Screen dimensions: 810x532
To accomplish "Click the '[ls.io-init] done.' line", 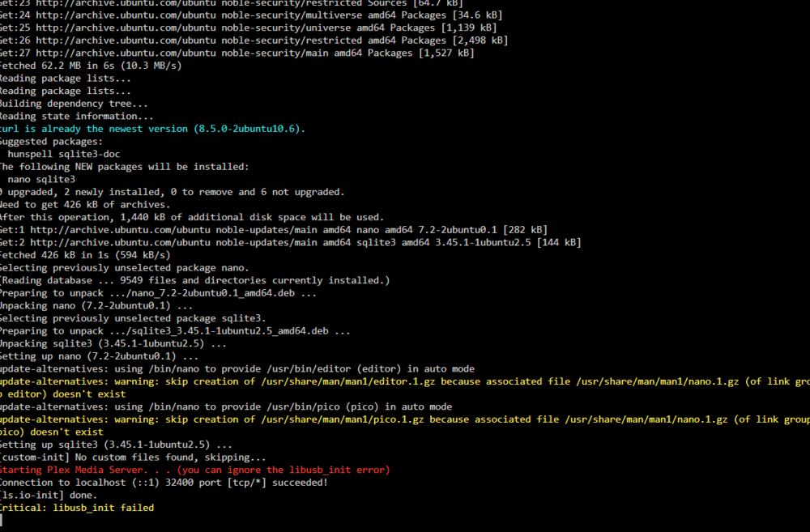I will [49, 496].
